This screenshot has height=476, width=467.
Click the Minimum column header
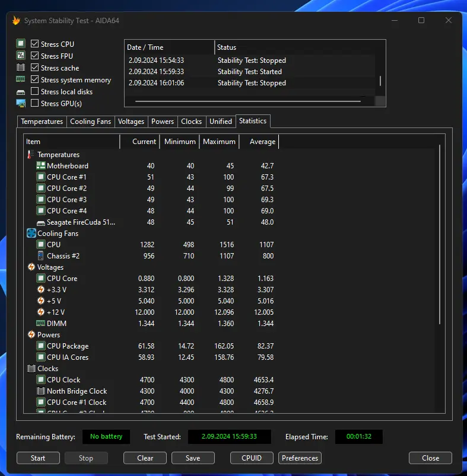click(x=180, y=142)
